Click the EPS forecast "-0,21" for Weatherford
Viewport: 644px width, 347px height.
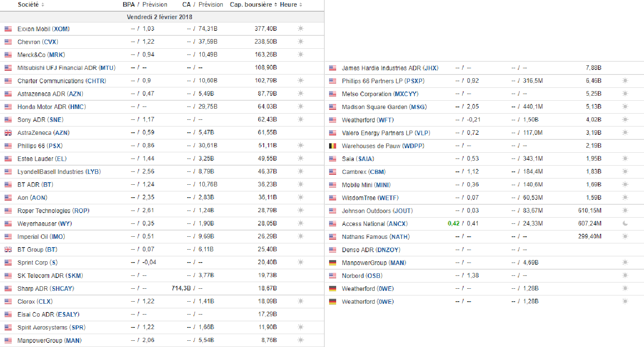[474, 120]
